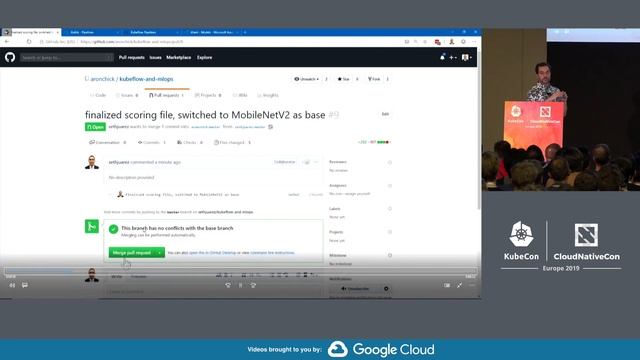Reload the page with the refresh icon

click(x=29, y=42)
